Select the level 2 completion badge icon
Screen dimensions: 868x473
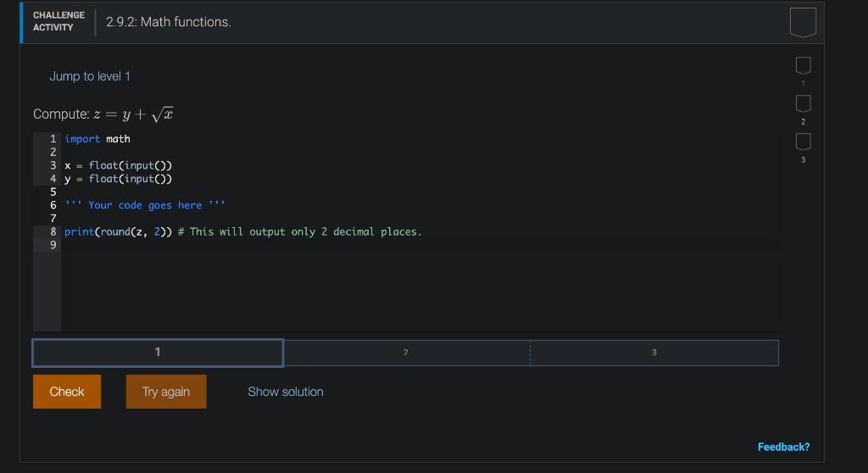click(x=804, y=103)
